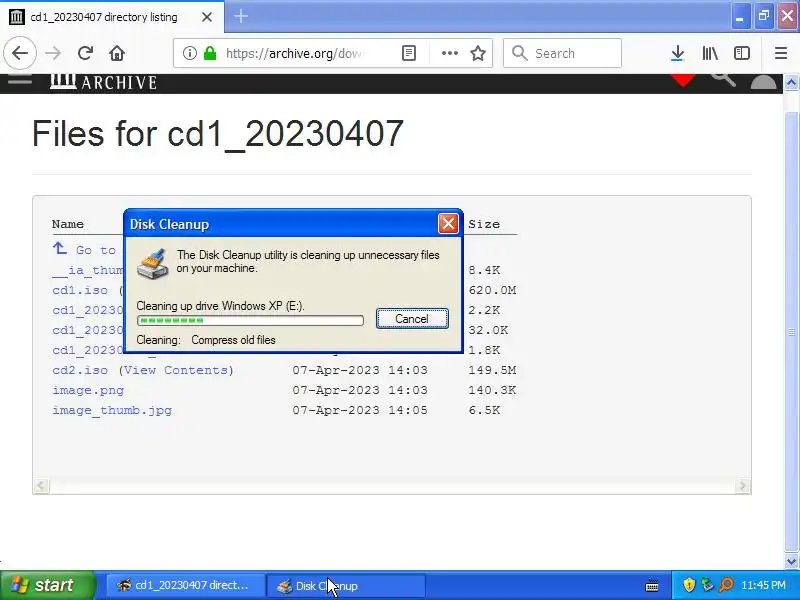
Task: Click the 11:45 PM system clock
Action: pos(763,585)
